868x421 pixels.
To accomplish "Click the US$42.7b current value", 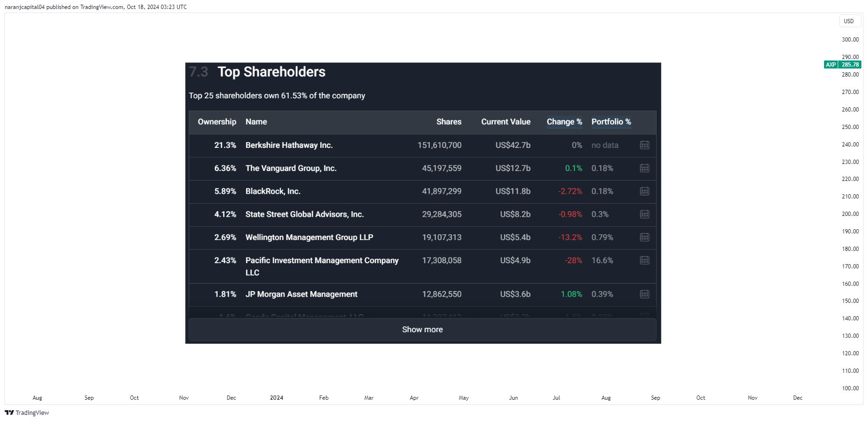I will click(x=513, y=145).
